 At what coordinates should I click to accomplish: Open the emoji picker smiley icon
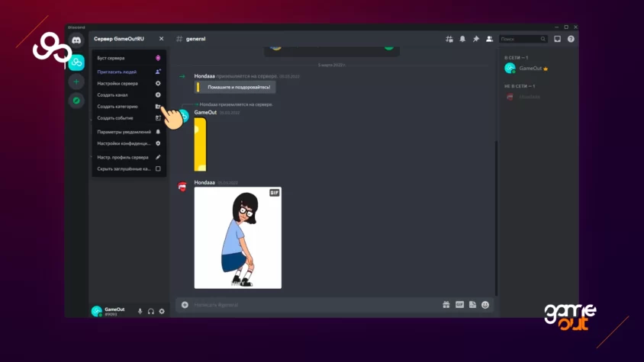click(485, 305)
